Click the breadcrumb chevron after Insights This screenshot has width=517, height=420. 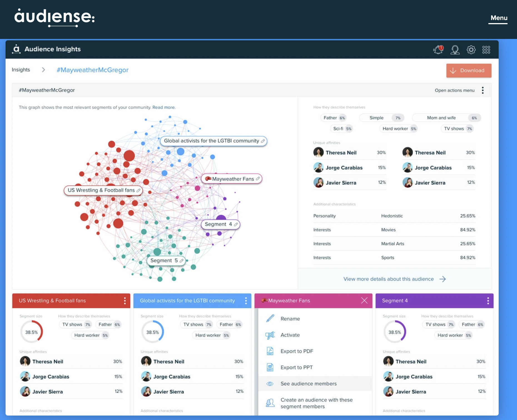[x=43, y=70]
